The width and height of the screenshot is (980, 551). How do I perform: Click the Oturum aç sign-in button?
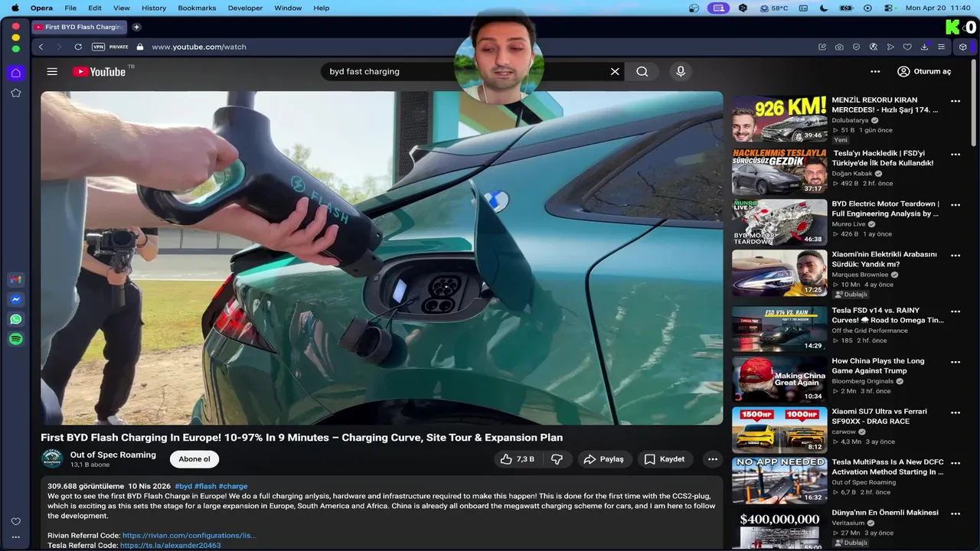[x=924, y=71]
